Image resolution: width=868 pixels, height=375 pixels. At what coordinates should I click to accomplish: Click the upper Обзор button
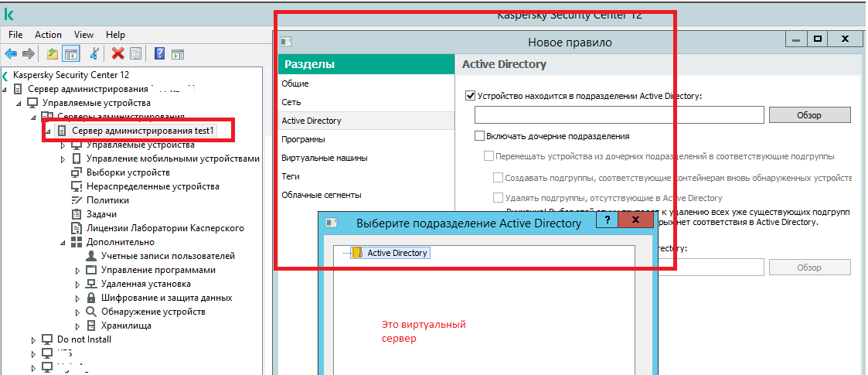point(809,115)
